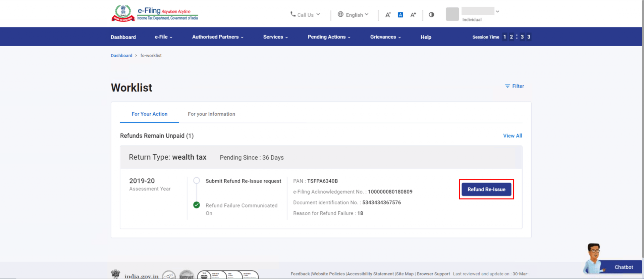Expand the e-File menu

tap(163, 37)
